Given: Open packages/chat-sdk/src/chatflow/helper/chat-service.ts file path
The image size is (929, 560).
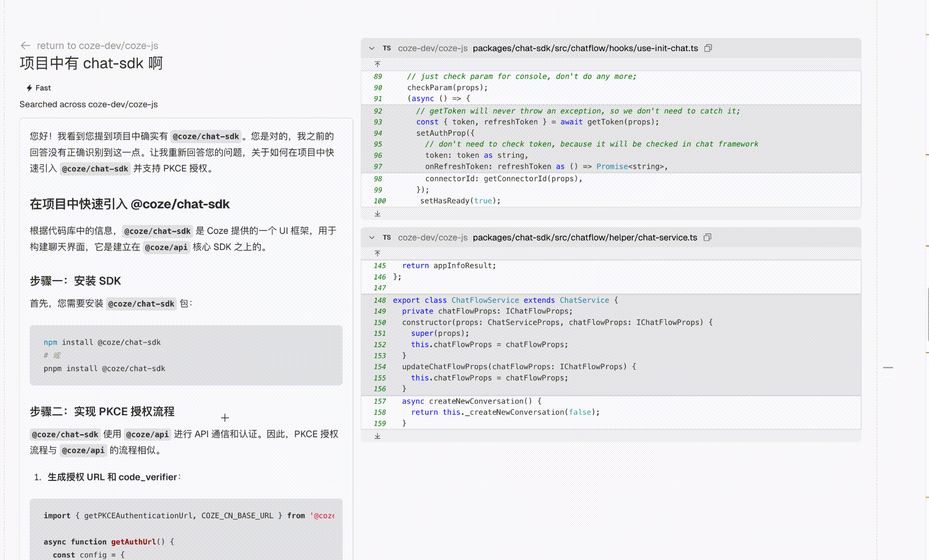Looking at the screenshot, I should tap(585, 238).
